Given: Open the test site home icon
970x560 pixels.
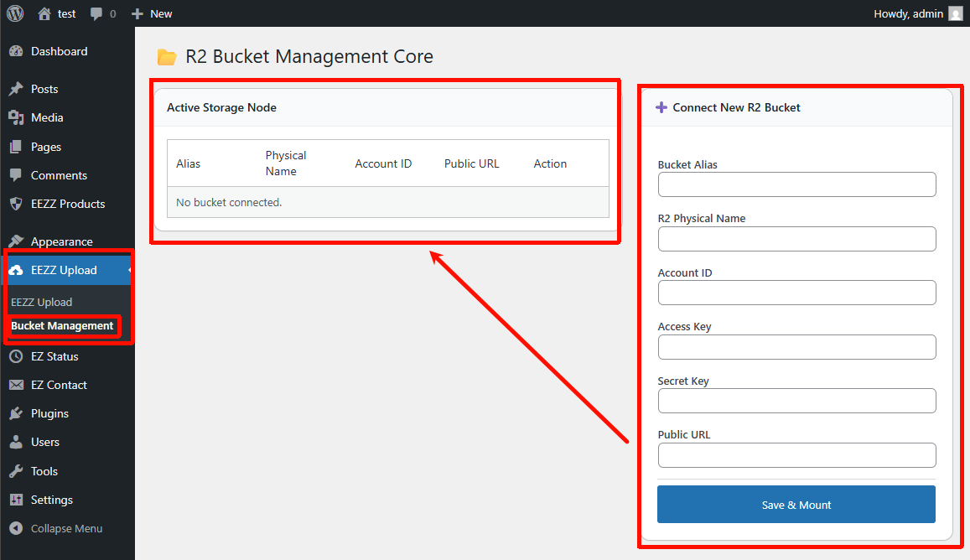Looking at the screenshot, I should tap(44, 13).
